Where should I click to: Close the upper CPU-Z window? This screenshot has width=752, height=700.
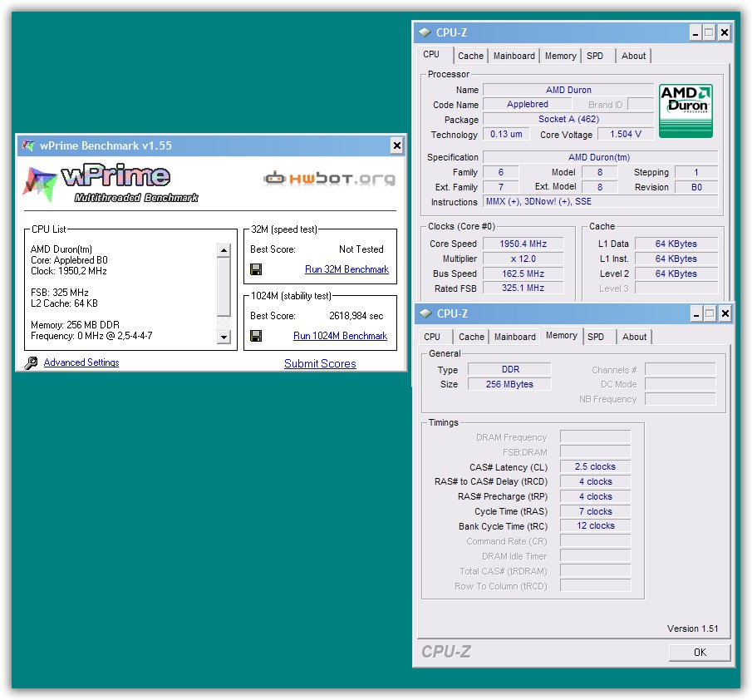[725, 32]
